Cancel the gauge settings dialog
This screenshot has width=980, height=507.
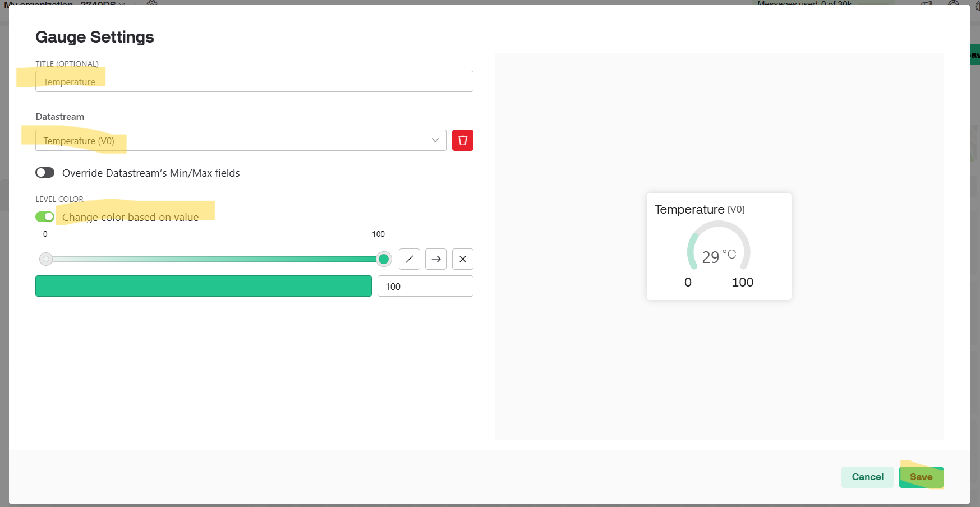867,477
